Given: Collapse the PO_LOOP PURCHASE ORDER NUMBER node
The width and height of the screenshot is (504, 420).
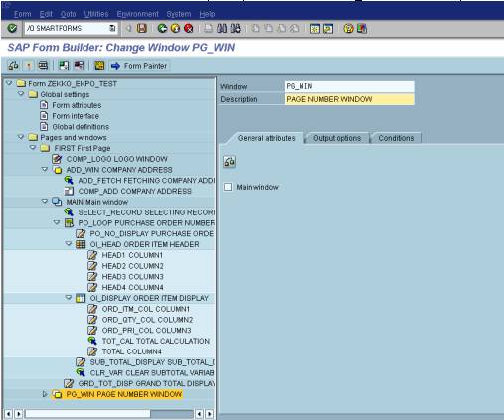Looking at the screenshot, I should click(x=57, y=222).
